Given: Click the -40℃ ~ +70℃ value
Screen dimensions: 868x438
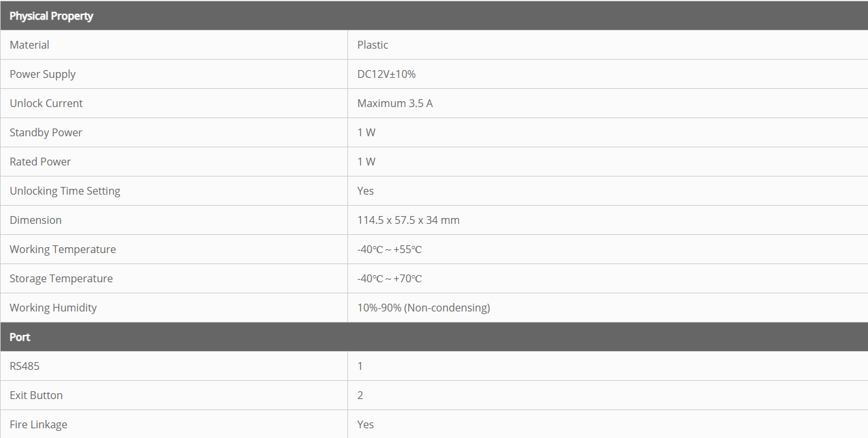Looking at the screenshot, I should (x=390, y=278).
